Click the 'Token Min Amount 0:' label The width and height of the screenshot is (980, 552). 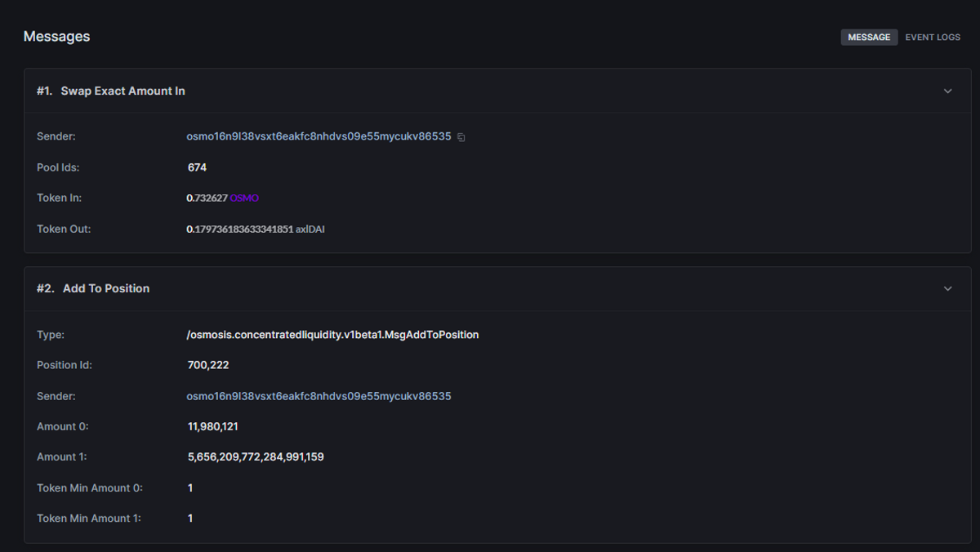[90, 487]
